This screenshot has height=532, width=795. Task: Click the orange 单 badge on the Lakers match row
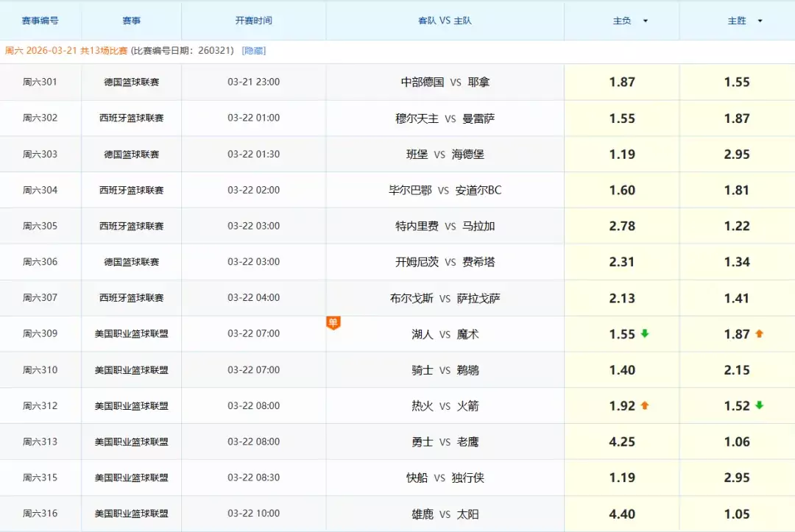pyautogui.click(x=334, y=322)
